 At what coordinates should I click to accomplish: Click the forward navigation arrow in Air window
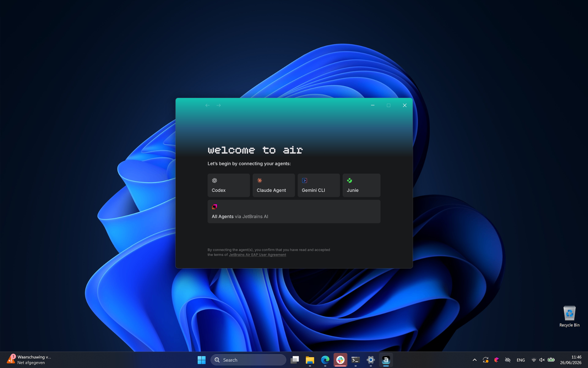tap(219, 105)
